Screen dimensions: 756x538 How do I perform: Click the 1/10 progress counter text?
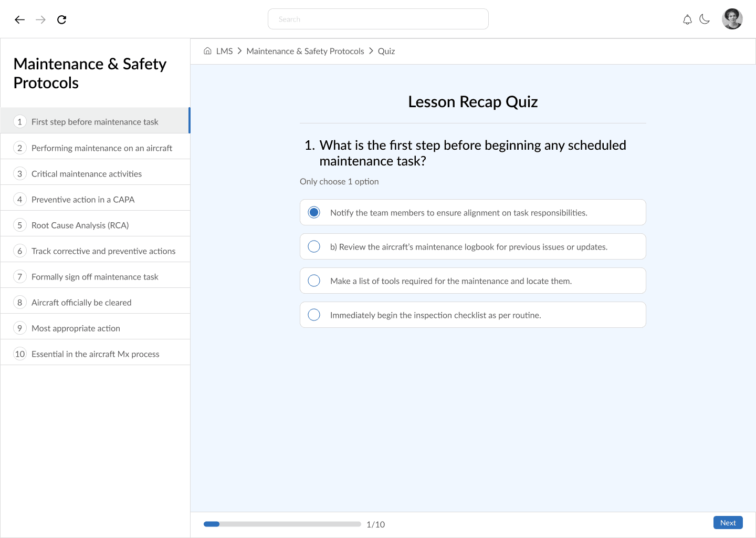(x=375, y=524)
